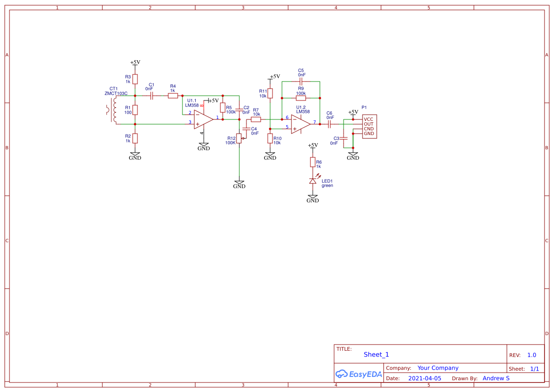Select resistor R9 100k symbol
Viewport: 554px width, 392px height.
pyautogui.click(x=300, y=98)
